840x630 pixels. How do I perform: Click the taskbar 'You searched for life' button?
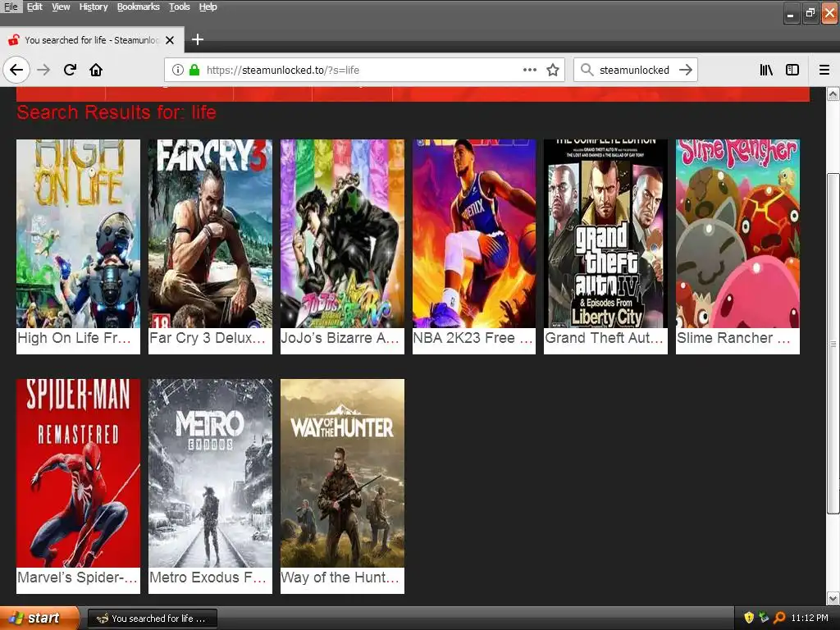tap(152, 619)
